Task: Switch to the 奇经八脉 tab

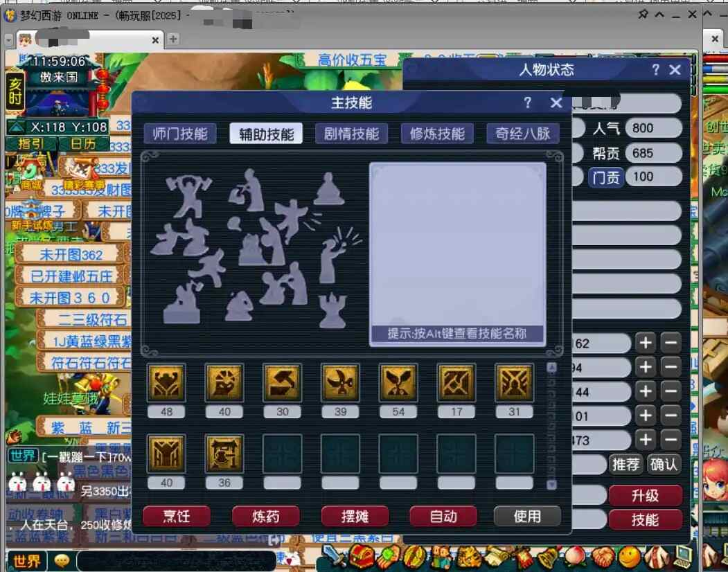Action: point(523,134)
